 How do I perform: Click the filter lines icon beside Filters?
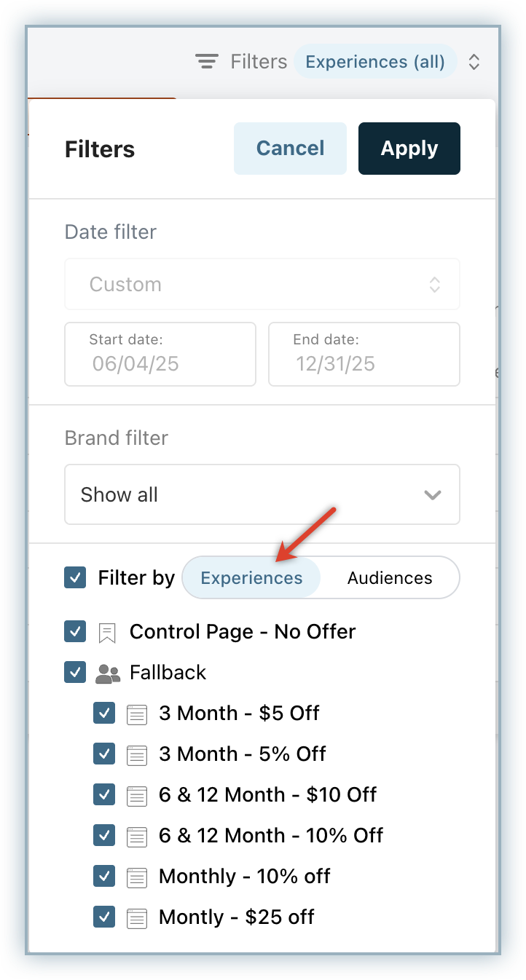pyautogui.click(x=208, y=62)
